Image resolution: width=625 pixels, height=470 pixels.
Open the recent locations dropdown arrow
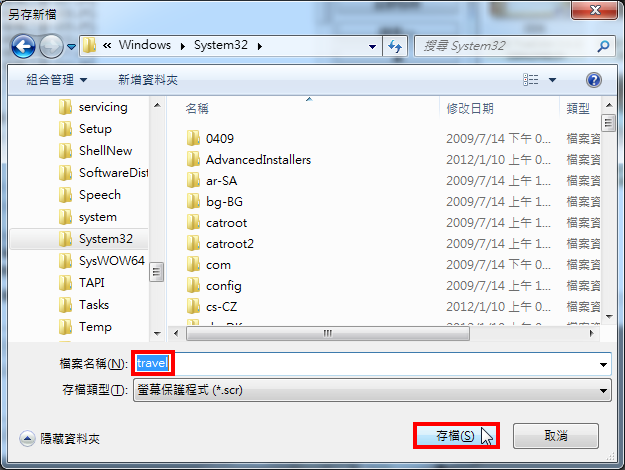(x=71, y=47)
